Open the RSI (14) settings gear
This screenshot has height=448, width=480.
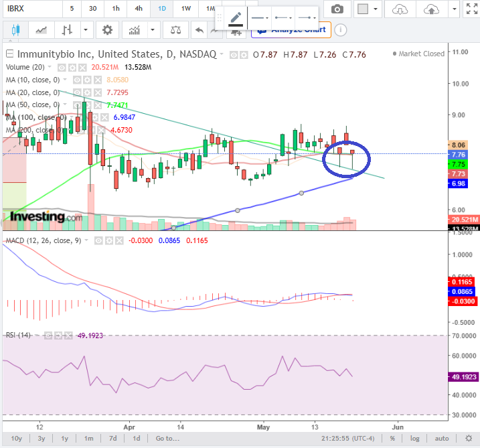tap(58, 336)
